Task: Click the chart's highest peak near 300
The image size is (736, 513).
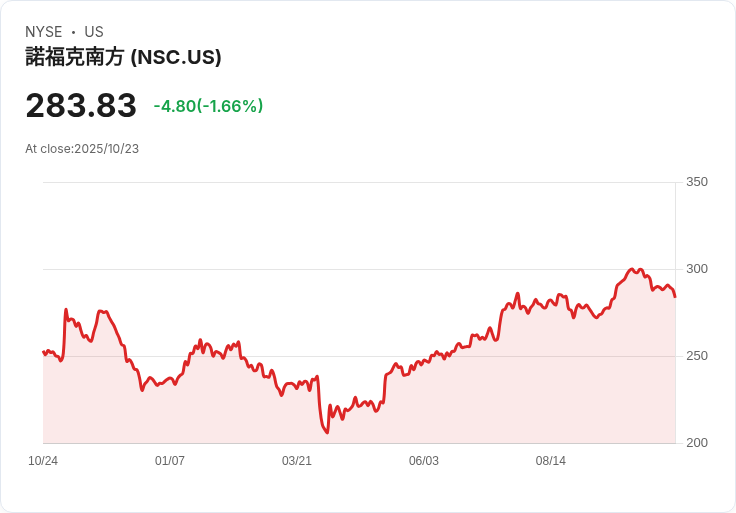Action: point(632,269)
